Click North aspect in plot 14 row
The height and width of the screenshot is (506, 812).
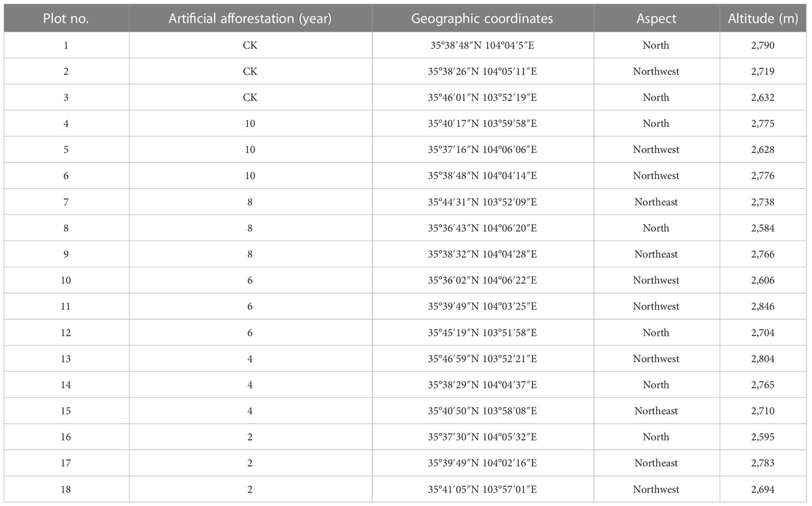tap(656, 385)
